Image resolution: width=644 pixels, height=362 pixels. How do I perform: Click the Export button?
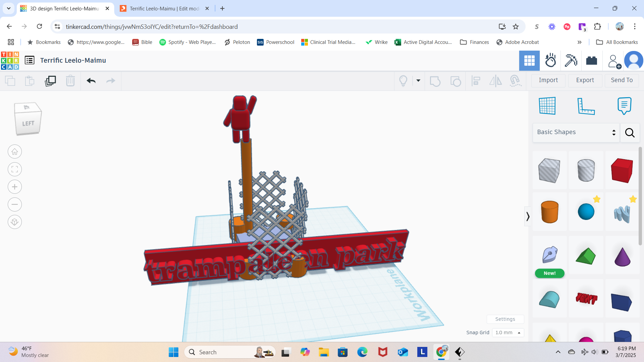coord(585,80)
